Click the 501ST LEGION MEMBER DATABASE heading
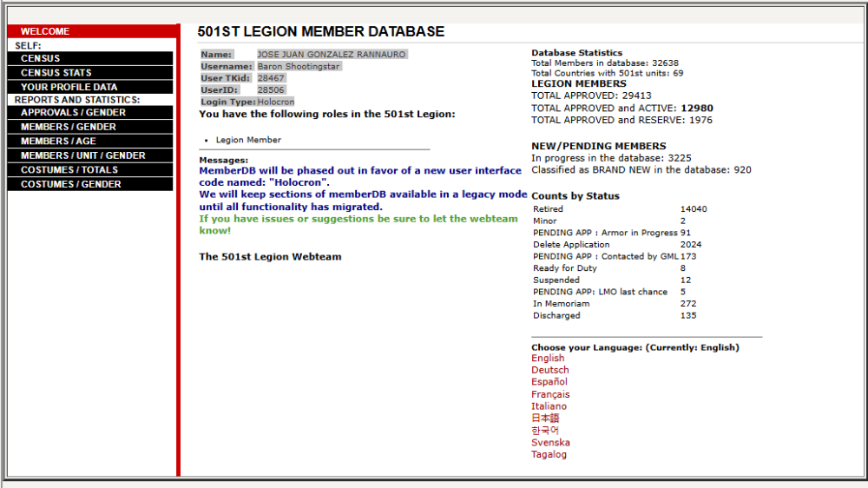The image size is (868, 488). click(x=320, y=31)
